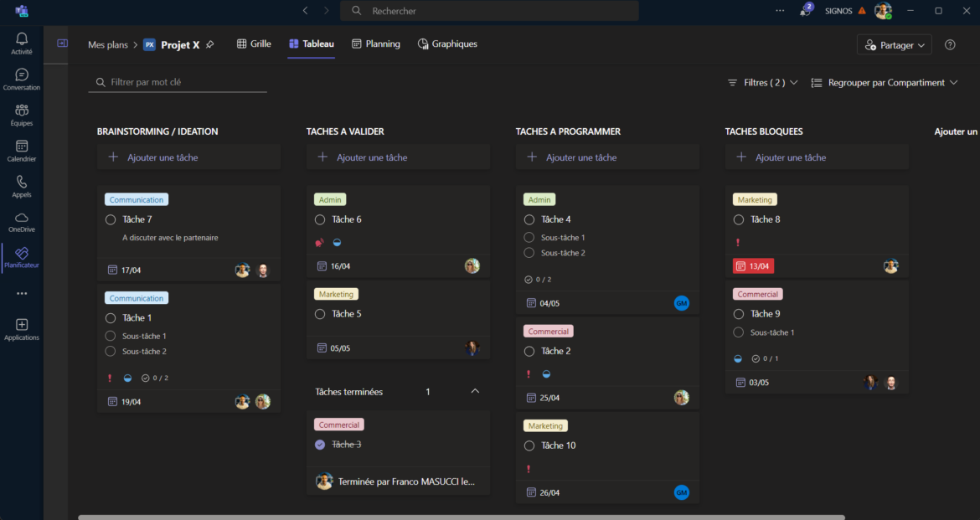The width and height of the screenshot is (980, 520).
Task: Open Appels in the sidebar
Action: tap(22, 186)
